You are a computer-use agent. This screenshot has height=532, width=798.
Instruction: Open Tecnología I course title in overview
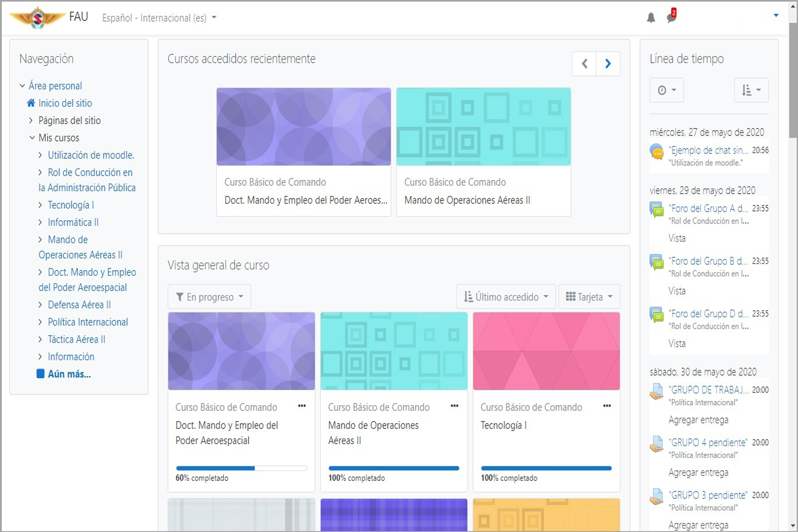(504, 425)
